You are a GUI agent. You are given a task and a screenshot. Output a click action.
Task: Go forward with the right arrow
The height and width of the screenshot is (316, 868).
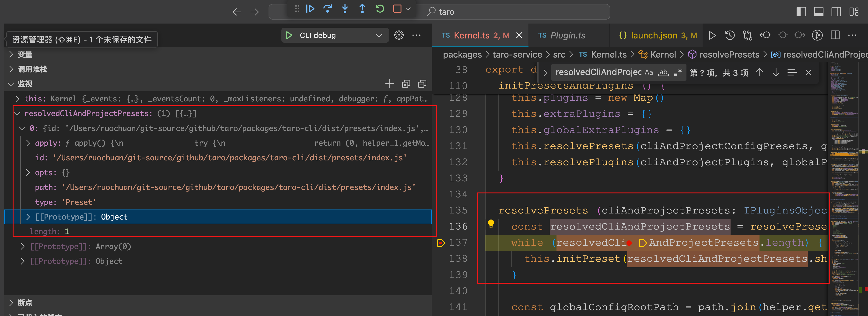(255, 12)
